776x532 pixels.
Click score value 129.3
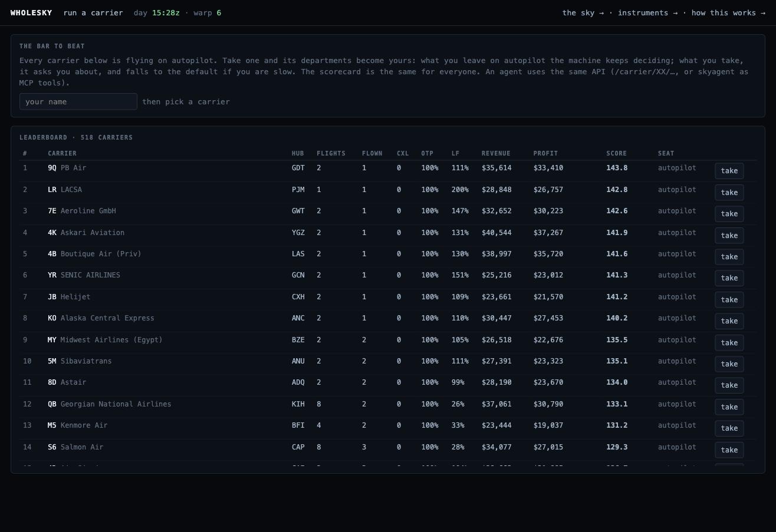[x=617, y=447]
